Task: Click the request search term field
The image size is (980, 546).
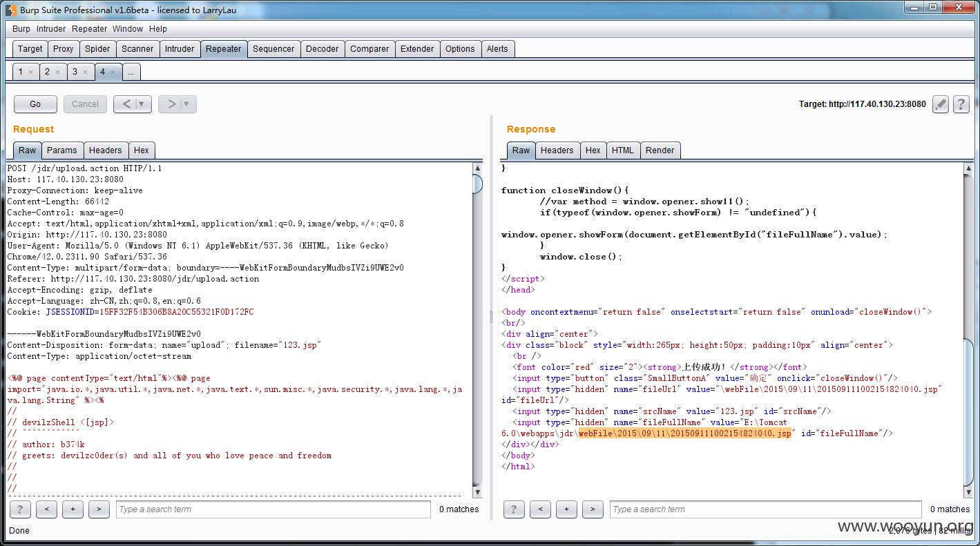Action: pos(273,509)
